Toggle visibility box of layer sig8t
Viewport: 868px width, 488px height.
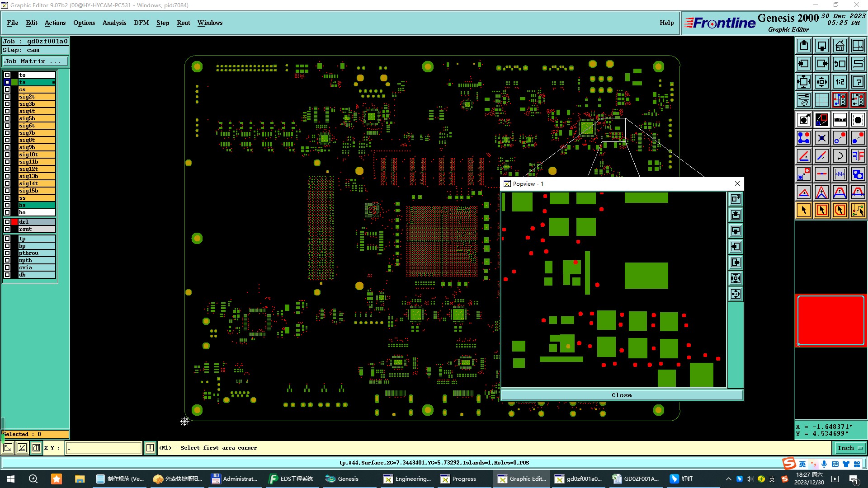7,140
